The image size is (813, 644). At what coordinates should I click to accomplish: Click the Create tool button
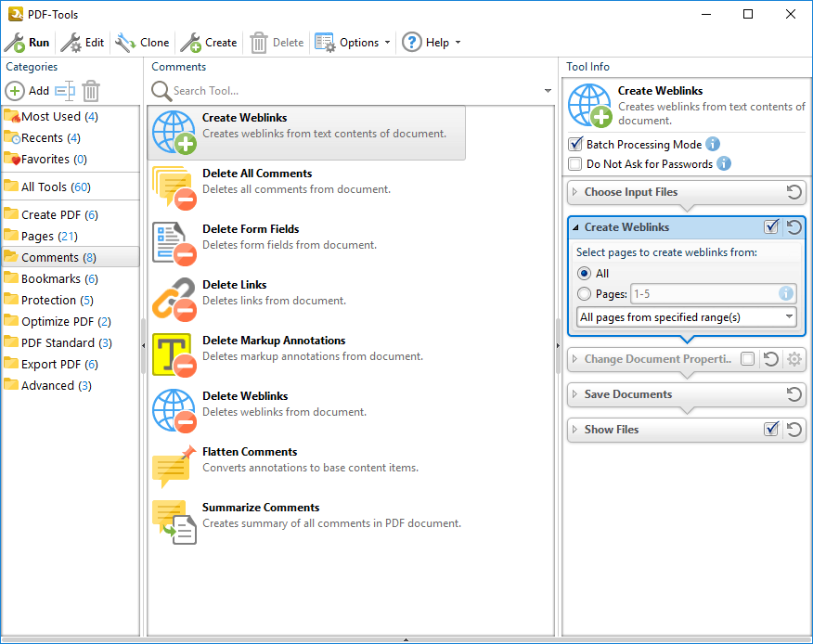[x=209, y=43]
